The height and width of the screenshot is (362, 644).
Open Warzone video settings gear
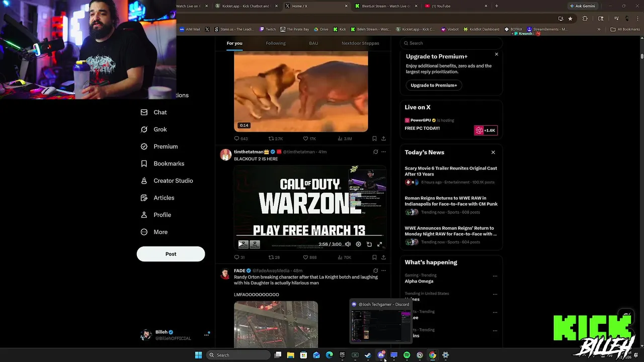tap(358, 244)
